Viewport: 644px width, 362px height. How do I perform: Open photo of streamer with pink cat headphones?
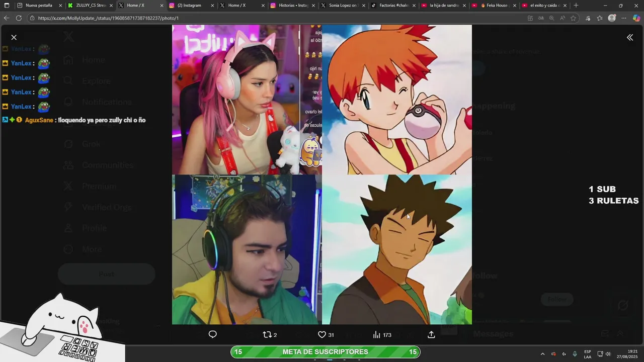247,99
